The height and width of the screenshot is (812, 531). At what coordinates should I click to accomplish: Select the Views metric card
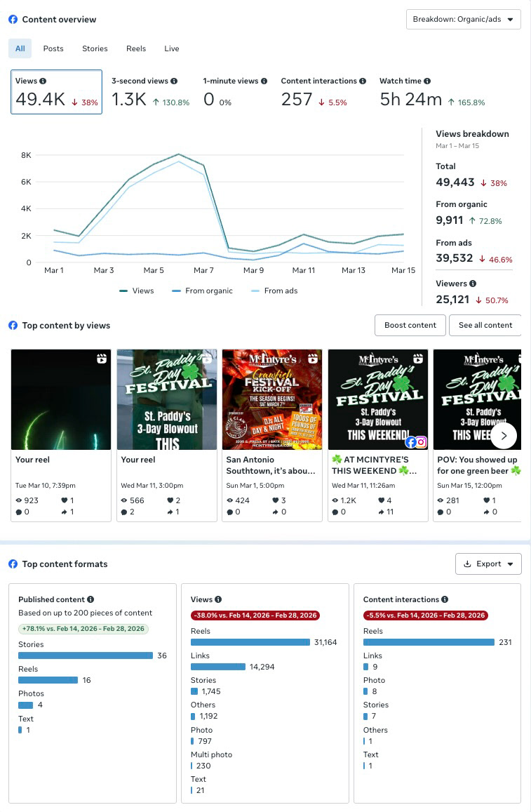tap(56, 92)
